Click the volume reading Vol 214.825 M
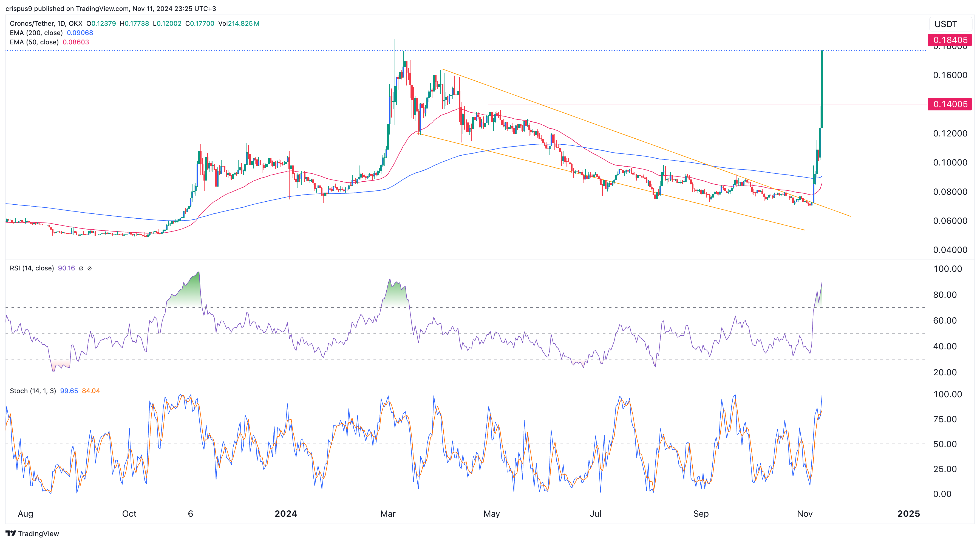The width and height of the screenshot is (980, 543). tap(239, 24)
